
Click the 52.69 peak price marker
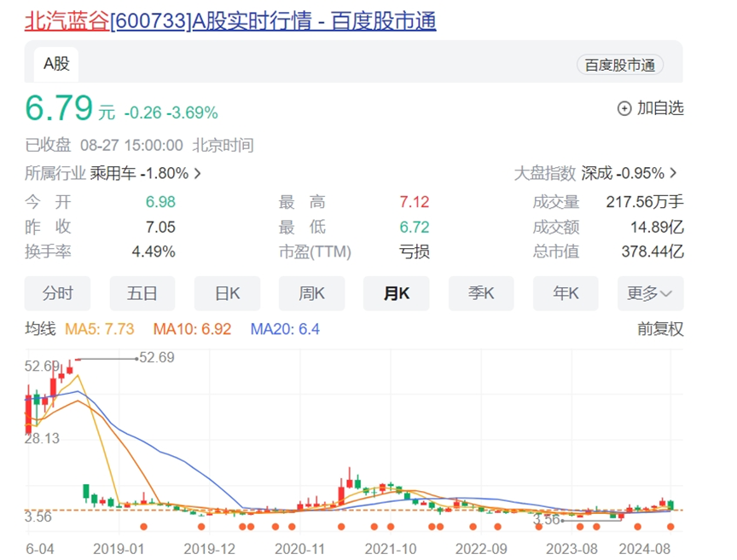point(156,358)
